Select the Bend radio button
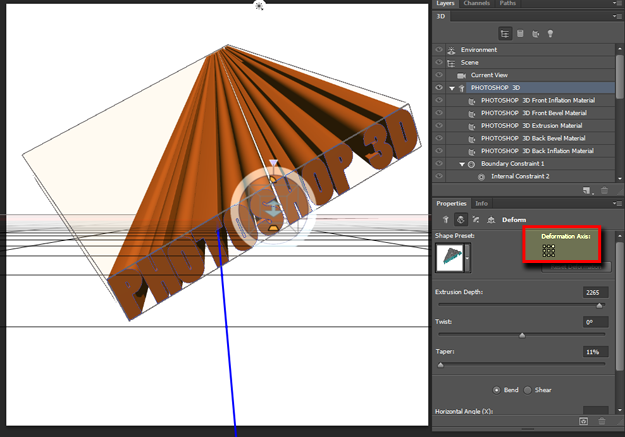The width and height of the screenshot is (625, 437). [x=497, y=389]
